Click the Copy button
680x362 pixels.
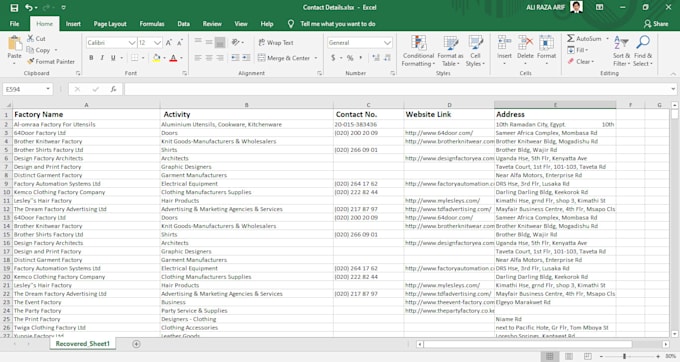38,50
